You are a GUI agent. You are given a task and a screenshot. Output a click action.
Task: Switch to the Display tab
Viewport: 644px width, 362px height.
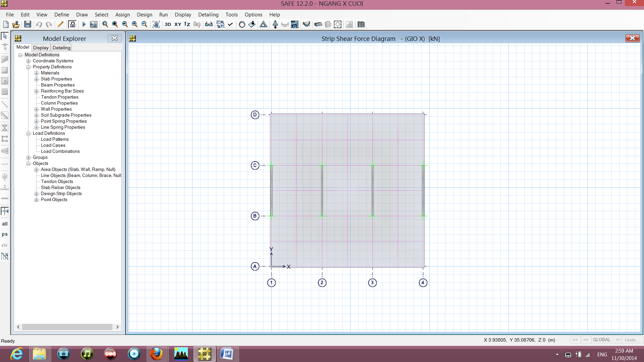(41, 48)
